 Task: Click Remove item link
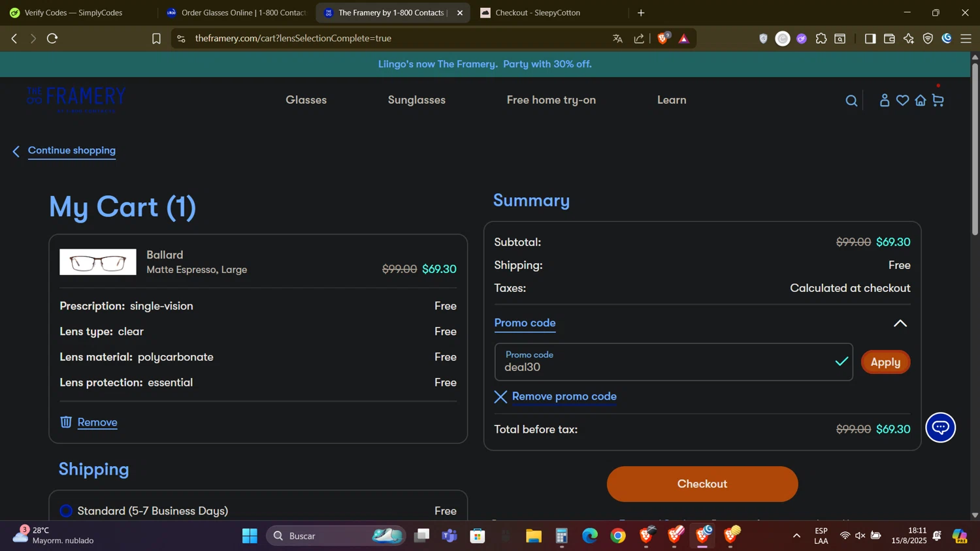pos(97,422)
